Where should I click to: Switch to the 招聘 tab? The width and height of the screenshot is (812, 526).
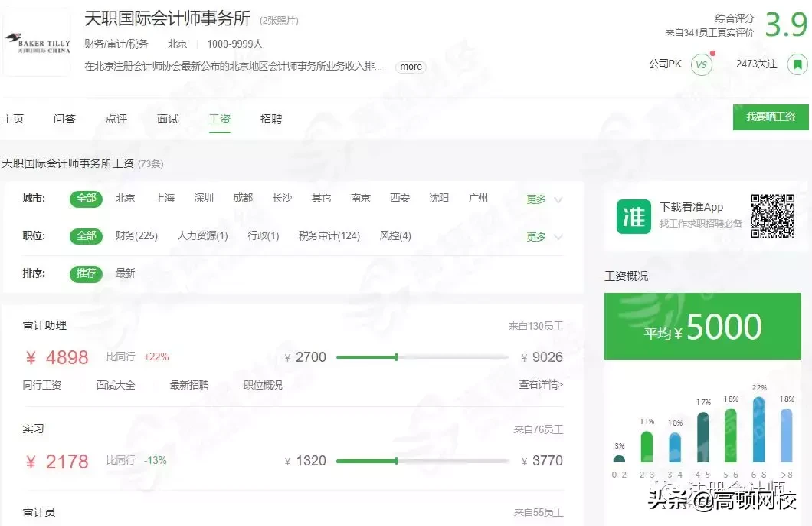270,119
